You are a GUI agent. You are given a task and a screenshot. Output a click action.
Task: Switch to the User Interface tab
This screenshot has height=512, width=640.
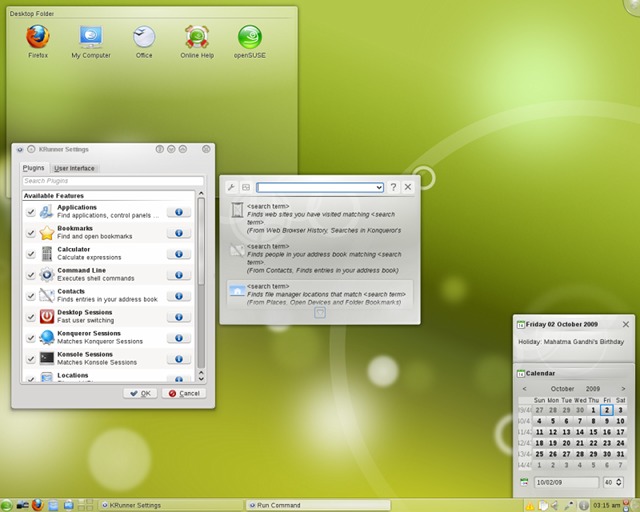74,168
